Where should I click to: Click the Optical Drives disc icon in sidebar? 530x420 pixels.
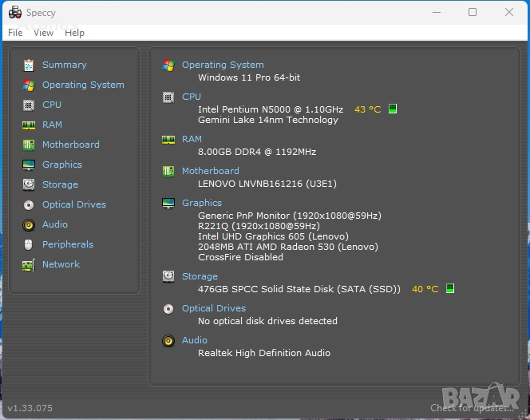[x=29, y=205]
